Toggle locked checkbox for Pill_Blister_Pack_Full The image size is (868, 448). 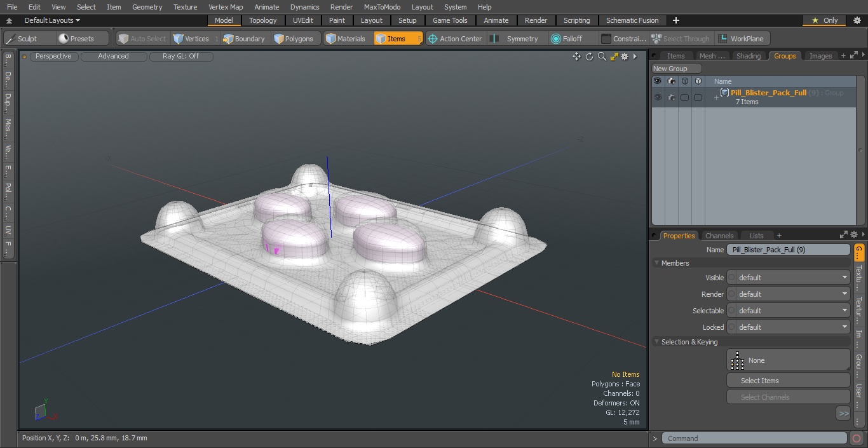pyautogui.click(x=698, y=97)
